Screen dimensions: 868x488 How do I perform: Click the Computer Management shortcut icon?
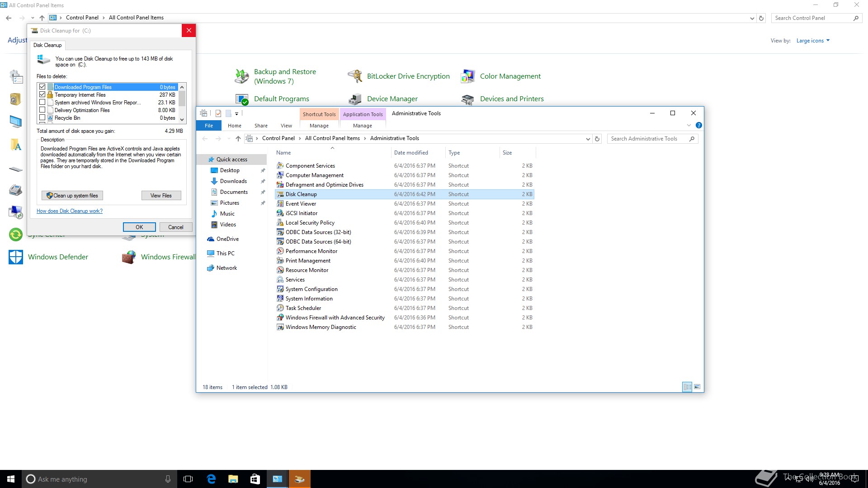[280, 175]
